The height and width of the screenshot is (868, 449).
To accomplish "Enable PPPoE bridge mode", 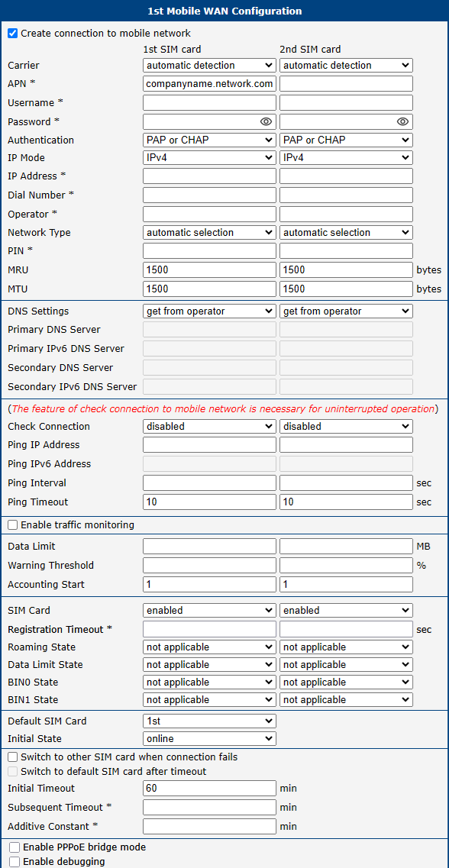I will tap(15, 847).
